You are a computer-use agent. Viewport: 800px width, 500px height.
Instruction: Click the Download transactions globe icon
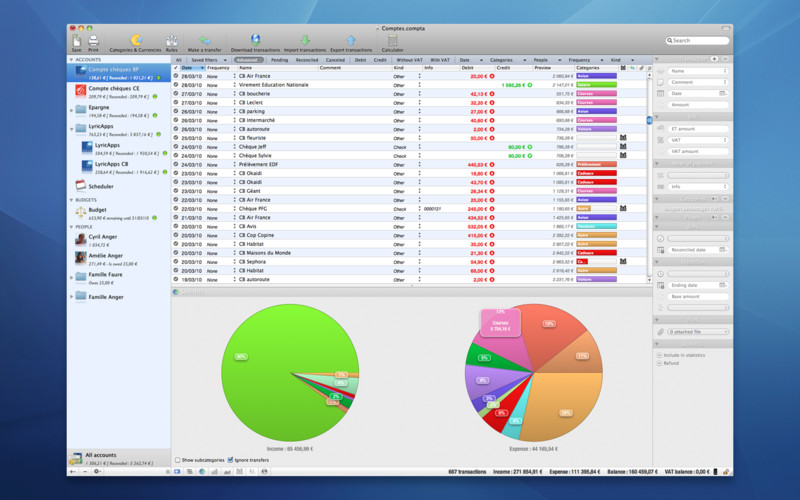point(255,40)
